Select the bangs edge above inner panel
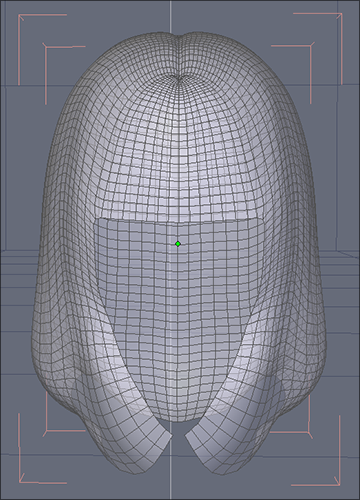Viewport: 360px width, 500px height. coord(180,219)
